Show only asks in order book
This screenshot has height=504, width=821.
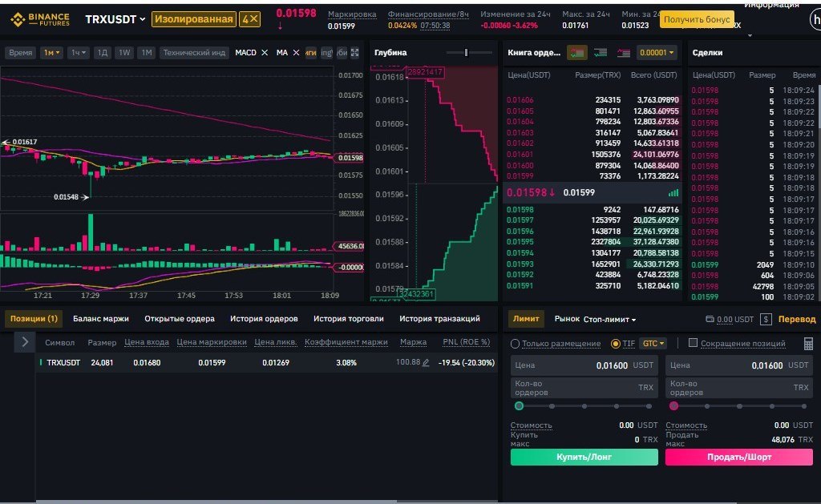[624, 52]
